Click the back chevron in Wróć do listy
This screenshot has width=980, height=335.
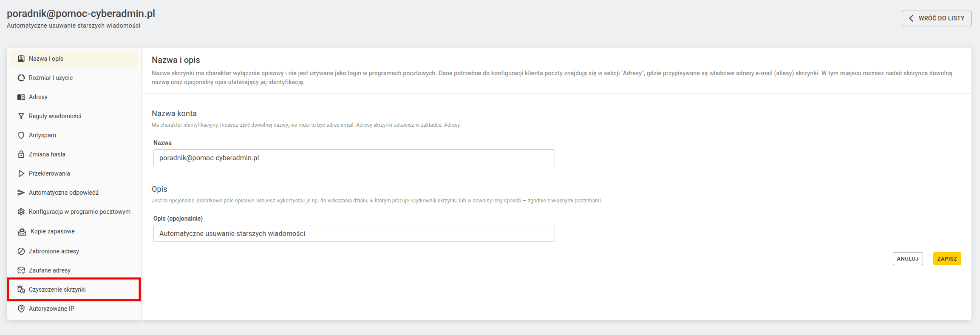tap(911, 18)
